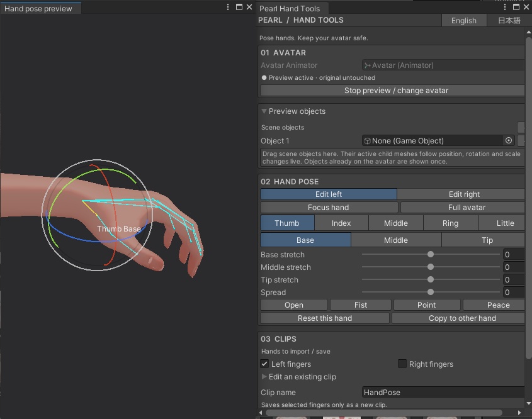Maximize the Hand pose preview panel
The height and width of the screenshot is (419, 532).
(239, 7)
